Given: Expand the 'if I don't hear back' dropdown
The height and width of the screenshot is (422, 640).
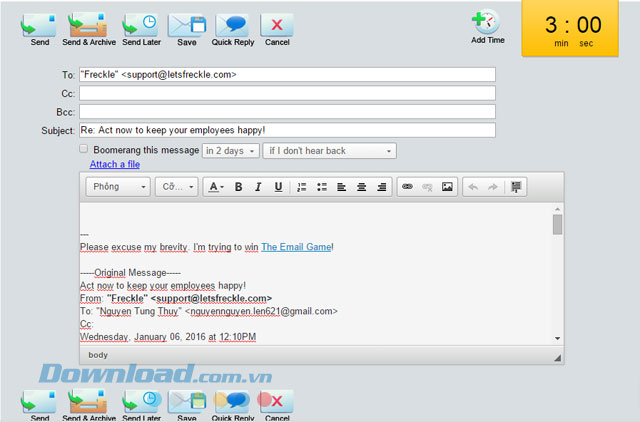Looking at the screenshot, I should [x=329, y=151].
